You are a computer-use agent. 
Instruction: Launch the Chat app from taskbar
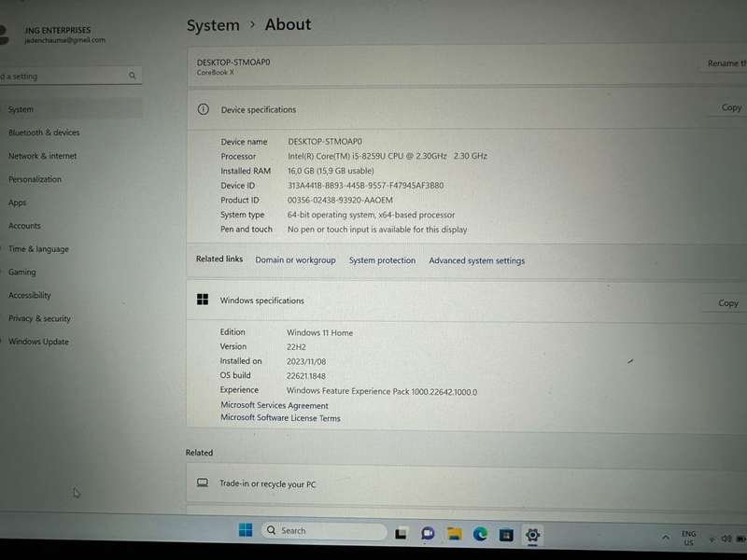click(428, 534)
